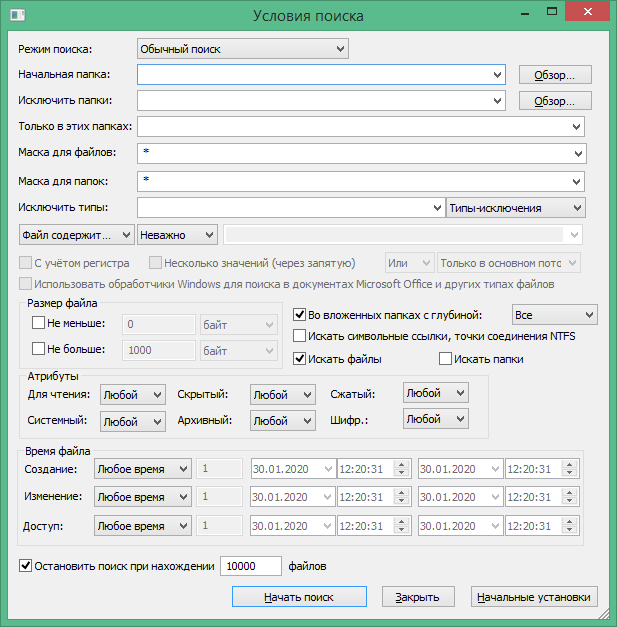Click 'Обзор...' button next to Начальная папка

[x=555, y=75]
